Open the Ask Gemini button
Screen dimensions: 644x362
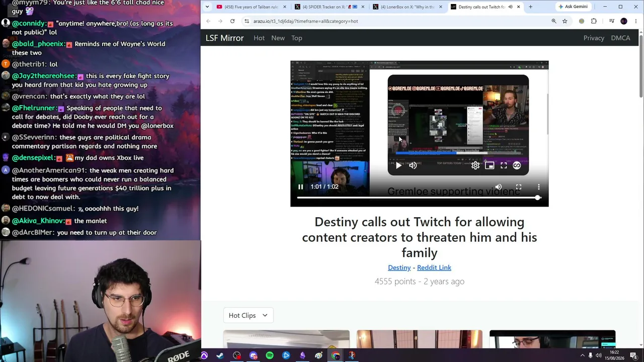(573, 7)
